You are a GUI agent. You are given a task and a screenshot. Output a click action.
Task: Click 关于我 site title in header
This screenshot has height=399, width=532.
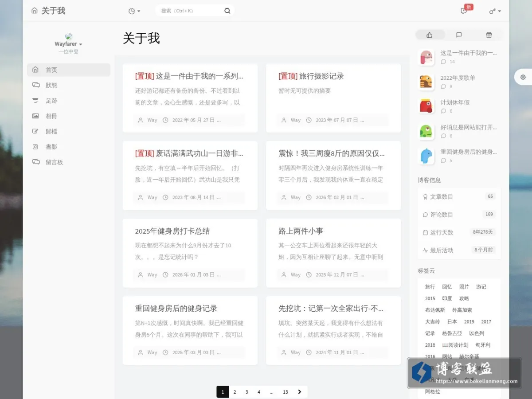[x=53, y=11]
